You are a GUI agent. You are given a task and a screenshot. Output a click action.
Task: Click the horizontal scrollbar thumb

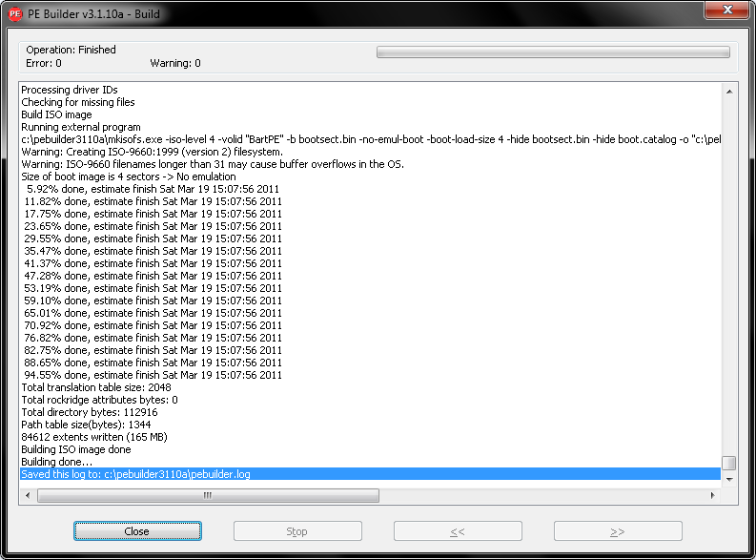[x=208, y=495]
